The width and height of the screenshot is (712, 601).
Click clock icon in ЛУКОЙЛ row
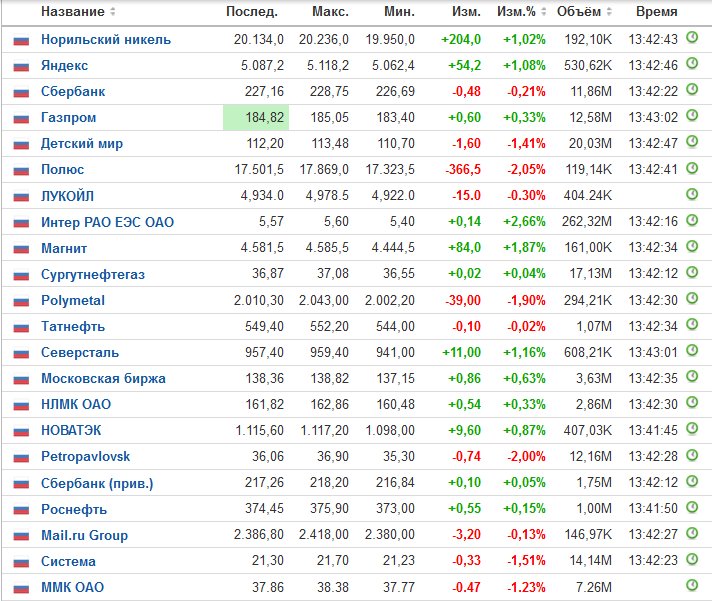click(x=692, y=194)
